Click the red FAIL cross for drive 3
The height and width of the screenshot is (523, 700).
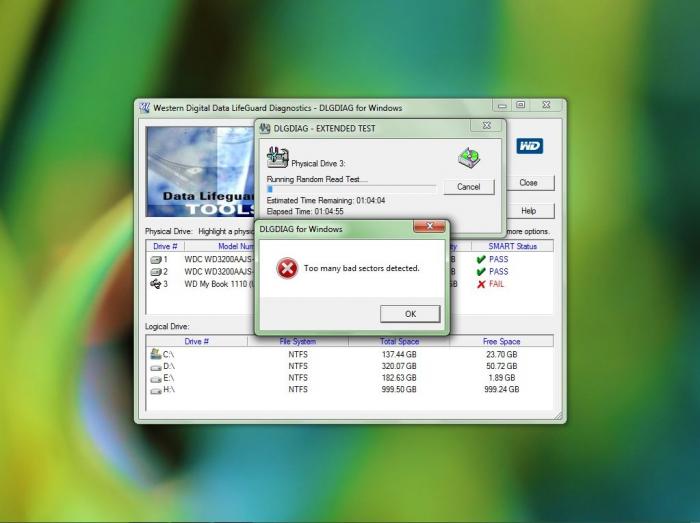[x=481, y=284]
